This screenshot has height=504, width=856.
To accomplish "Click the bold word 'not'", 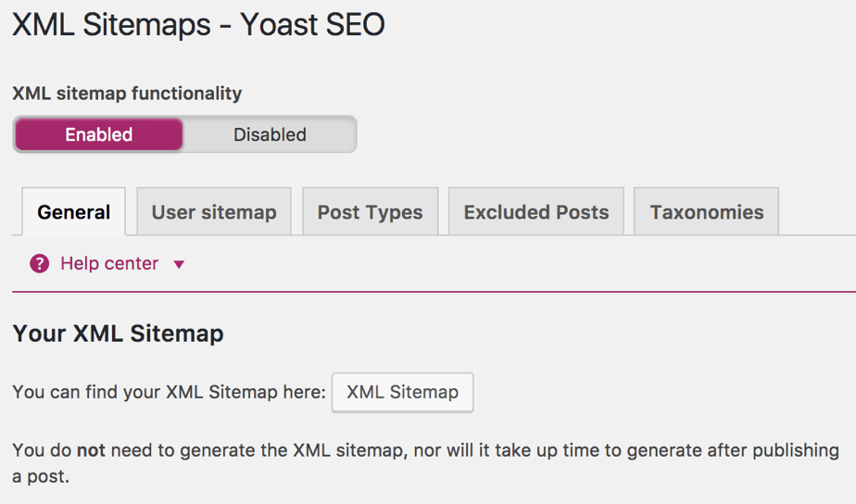I will [x=91, y=451].
